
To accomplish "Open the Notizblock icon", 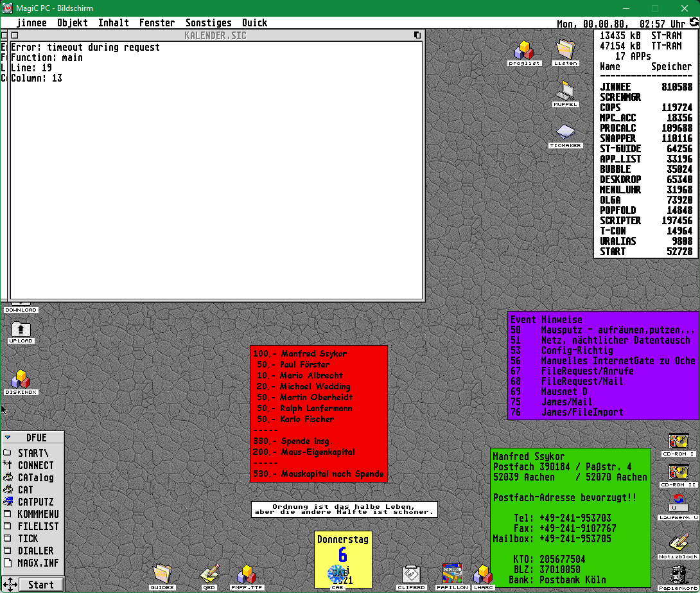I will pyautogui.click(x=678, y=544).
